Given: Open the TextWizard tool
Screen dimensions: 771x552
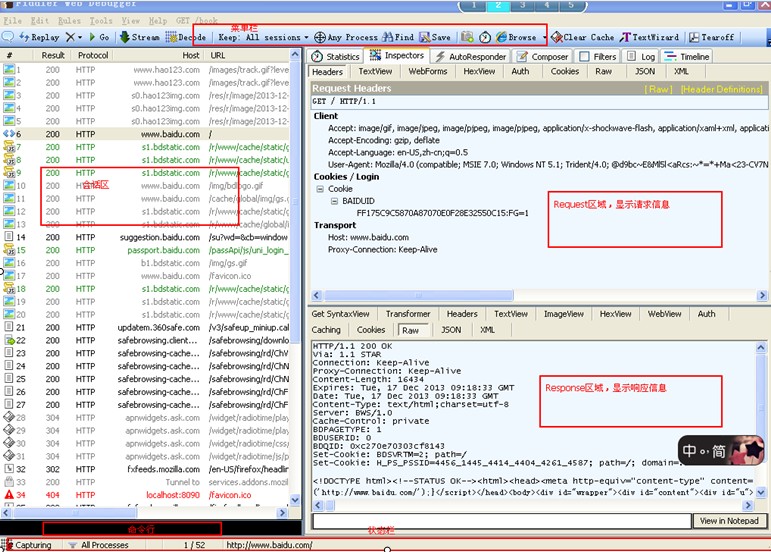Looking at the screenshot, I should [649, 37].
